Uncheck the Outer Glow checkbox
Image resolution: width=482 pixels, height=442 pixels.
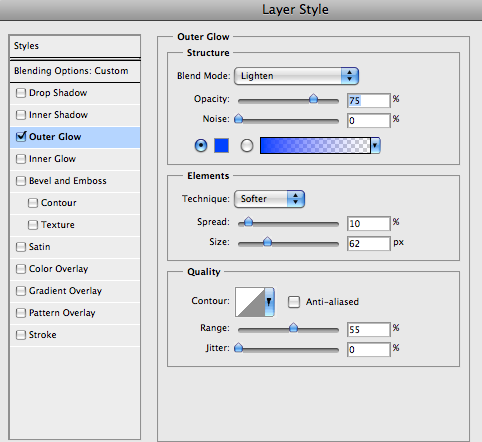click(21, 137)
